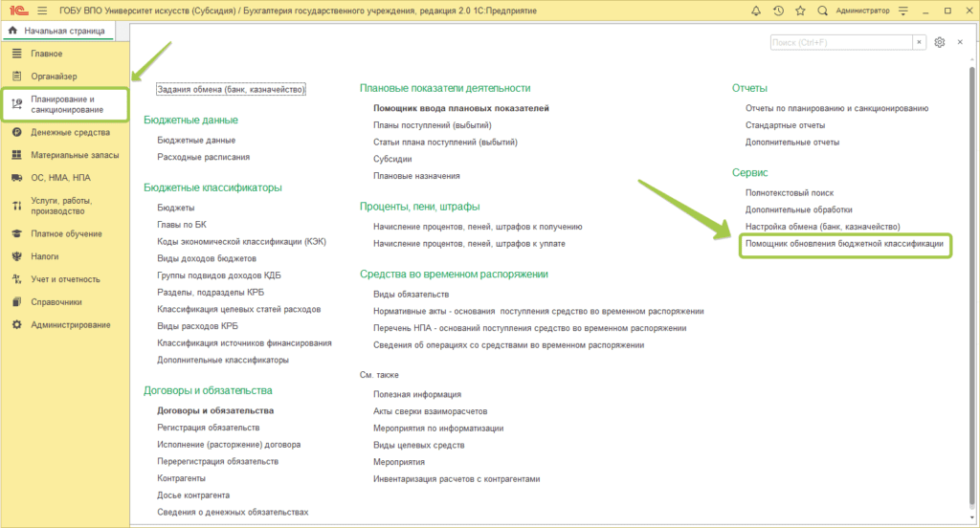
Task: Click Договоры и обязательства bold link
Action: pos(213,410)
